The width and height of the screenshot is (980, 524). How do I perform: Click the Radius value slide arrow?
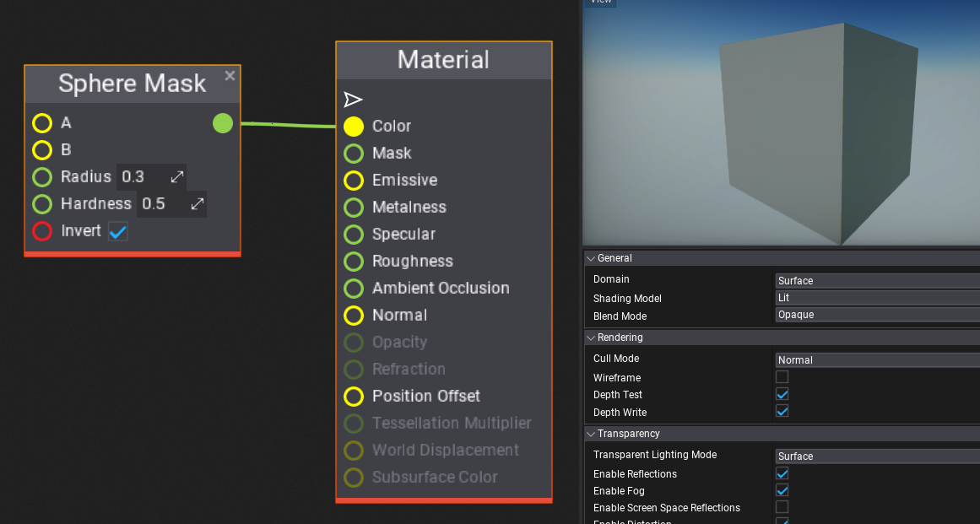click(177, 176)
